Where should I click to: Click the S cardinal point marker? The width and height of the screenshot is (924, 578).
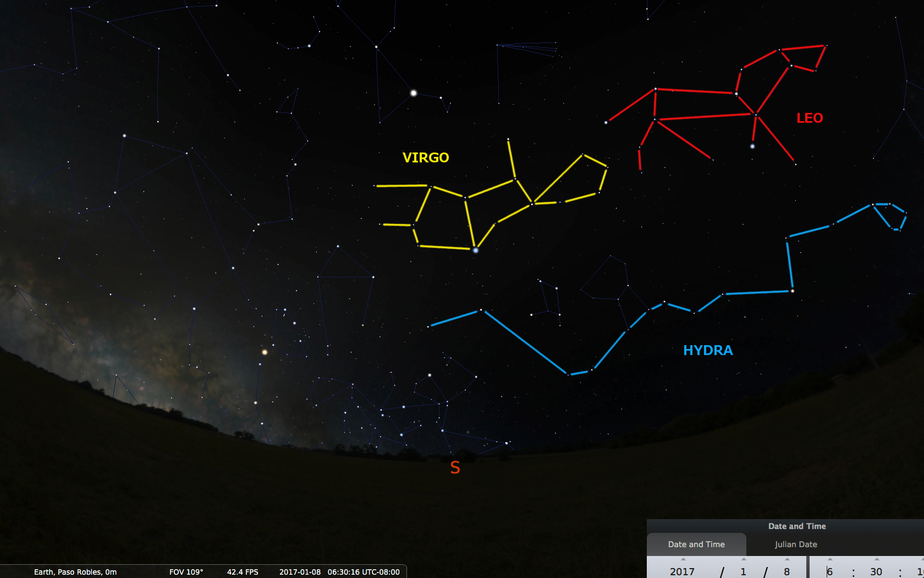(x=455, y=467)
